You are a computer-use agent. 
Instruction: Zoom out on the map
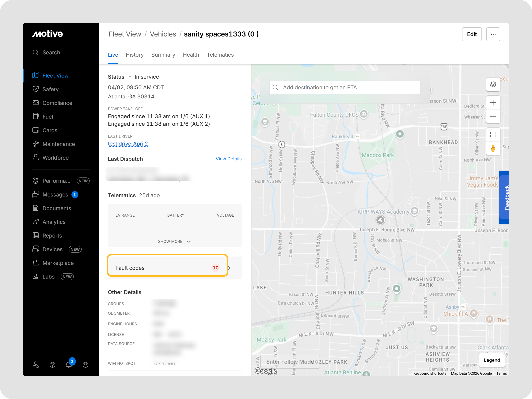point(493,117)
